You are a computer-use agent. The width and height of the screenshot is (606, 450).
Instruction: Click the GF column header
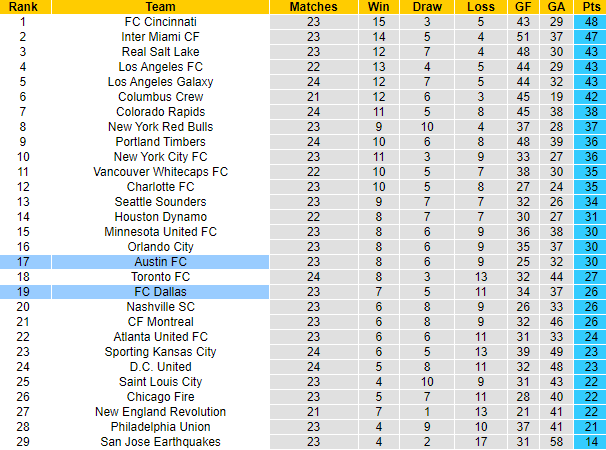[523, 7]
